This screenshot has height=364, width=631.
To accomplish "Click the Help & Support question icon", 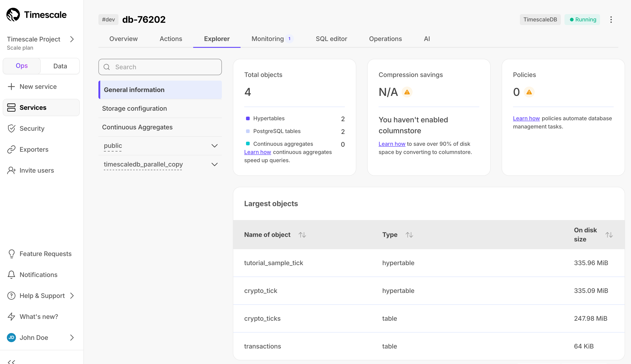I will [x=11, y=296].
